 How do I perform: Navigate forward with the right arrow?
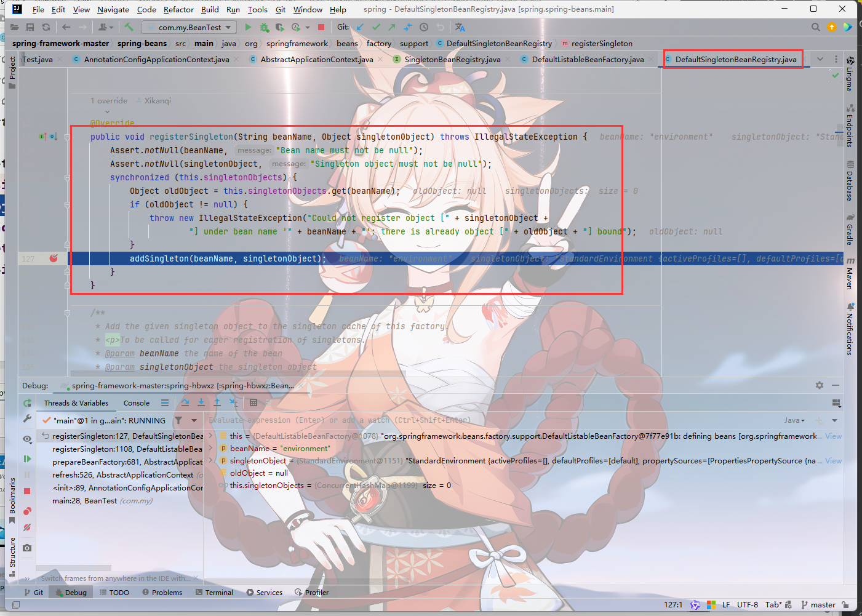[x=82, y=27]
